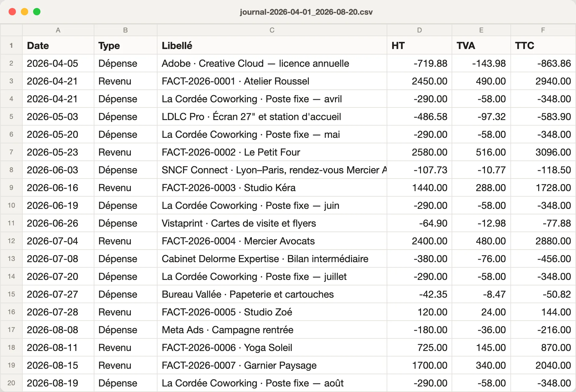The image size is (576, 392).
Task: Click the TVA value 288.00
Action: click(x=481, y=188)
